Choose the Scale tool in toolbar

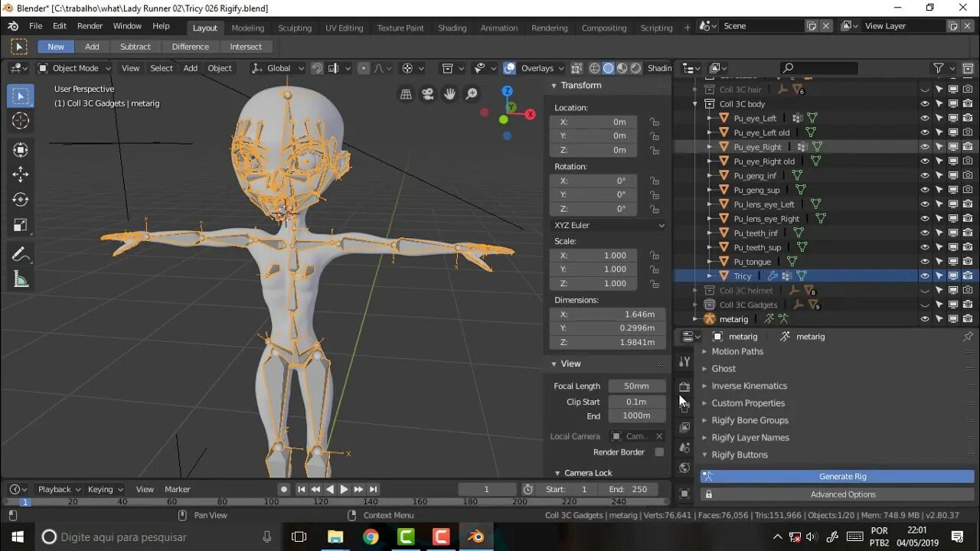point(21,225)
